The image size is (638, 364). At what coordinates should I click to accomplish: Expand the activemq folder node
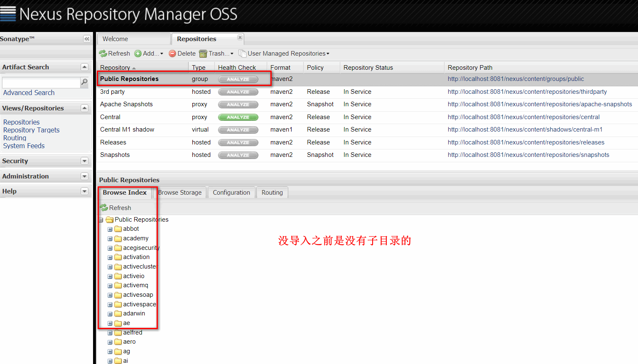110,286
